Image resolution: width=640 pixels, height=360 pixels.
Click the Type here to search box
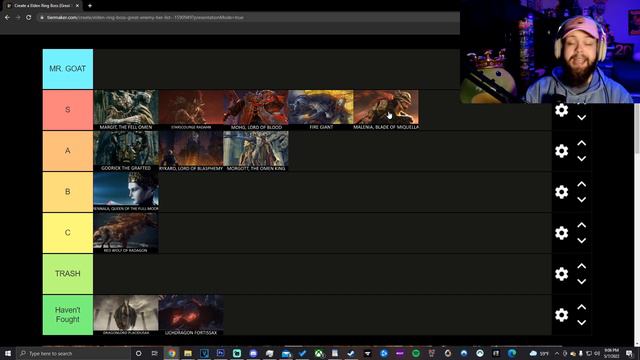point(73,353)
